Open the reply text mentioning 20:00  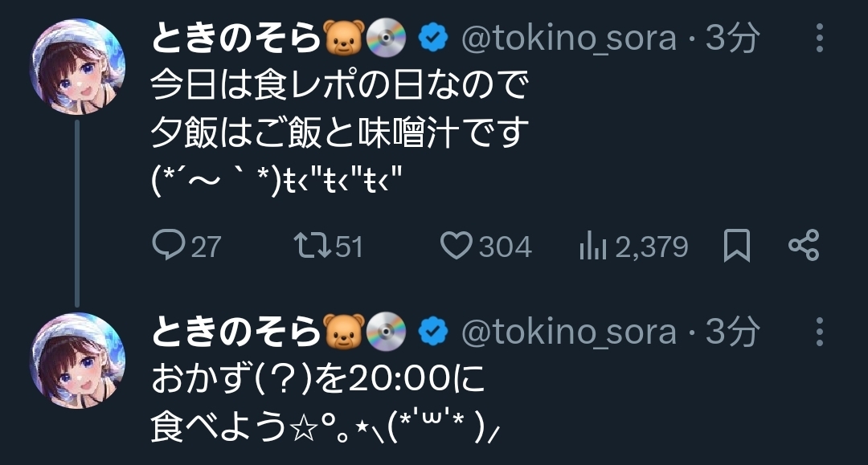coord(326,403)
